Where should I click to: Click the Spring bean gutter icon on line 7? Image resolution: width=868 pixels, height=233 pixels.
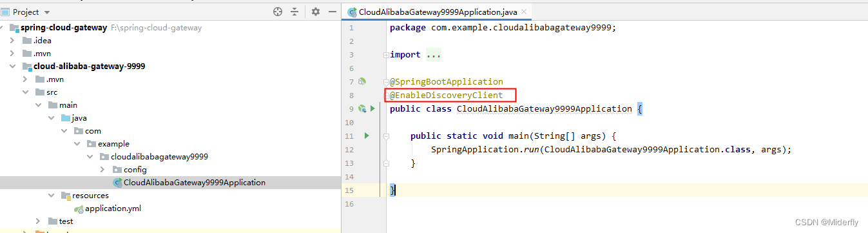point(362,82)
